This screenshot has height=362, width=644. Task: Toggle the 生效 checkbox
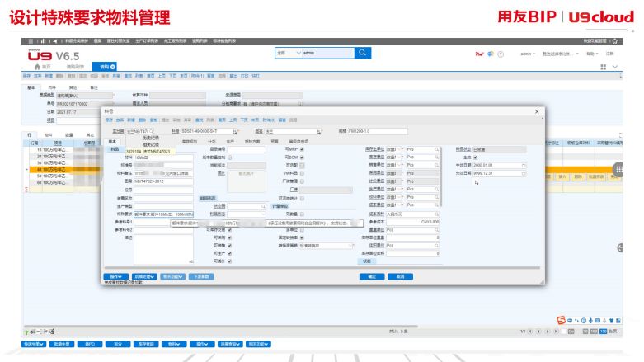click(476, 157)
